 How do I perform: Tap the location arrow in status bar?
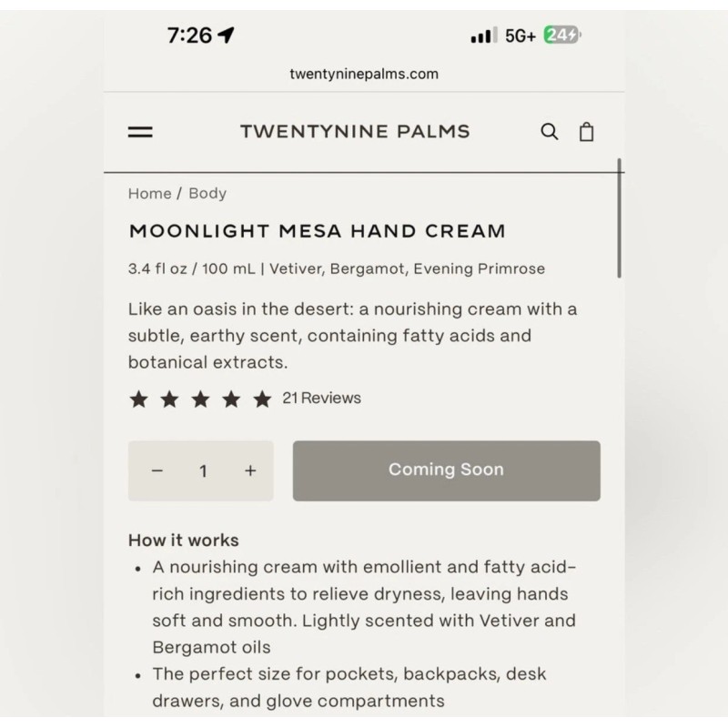227,35
